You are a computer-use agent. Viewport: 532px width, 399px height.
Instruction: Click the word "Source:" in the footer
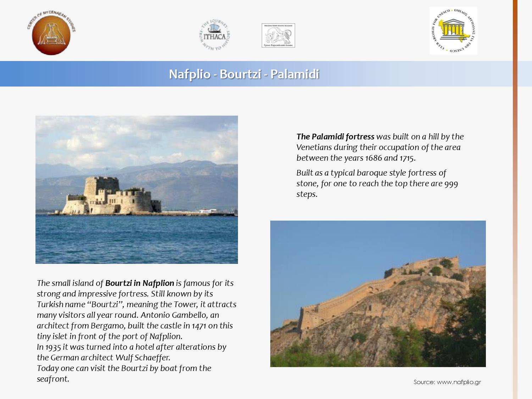pos(424,382)
